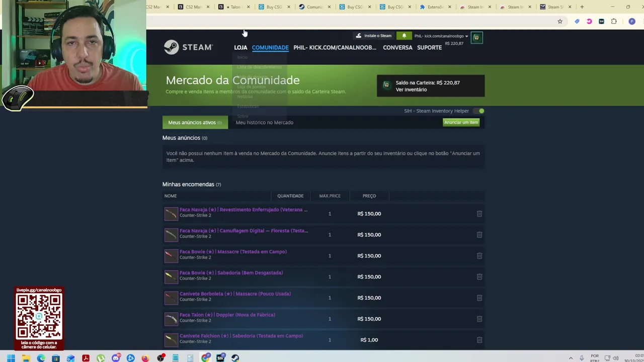The image size is (644, 362).
Task: Delete the Canivete Borboleta Massacre order
Action: click(479, 298)
